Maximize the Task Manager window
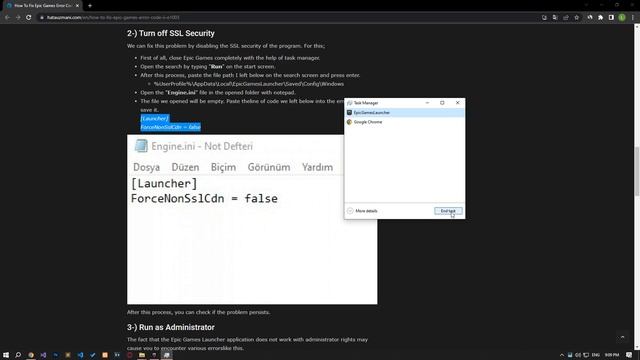Image resolution: width=640 pixels, height=360 pixels. tap(442, 103)
